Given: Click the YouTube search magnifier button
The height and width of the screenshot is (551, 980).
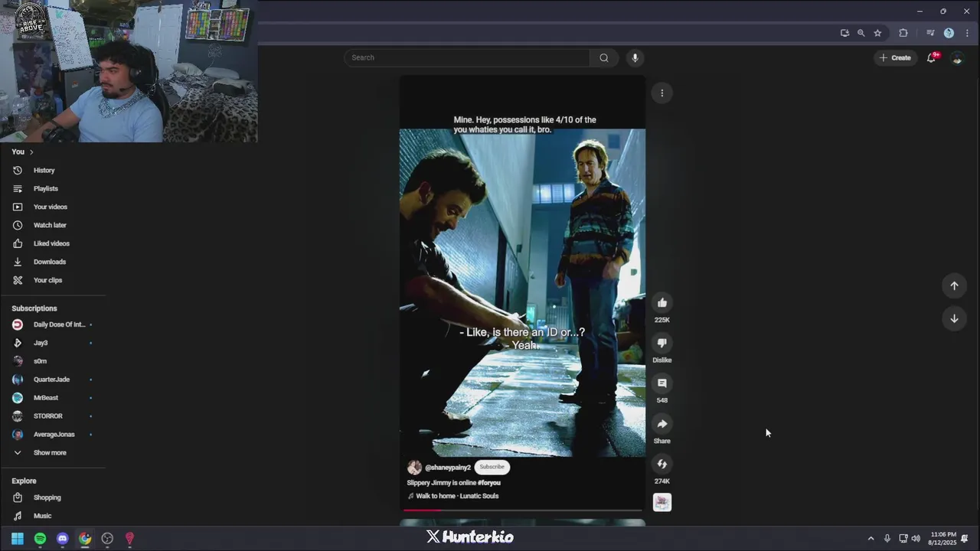Looking at the screenshot, I should coord(604,57).
